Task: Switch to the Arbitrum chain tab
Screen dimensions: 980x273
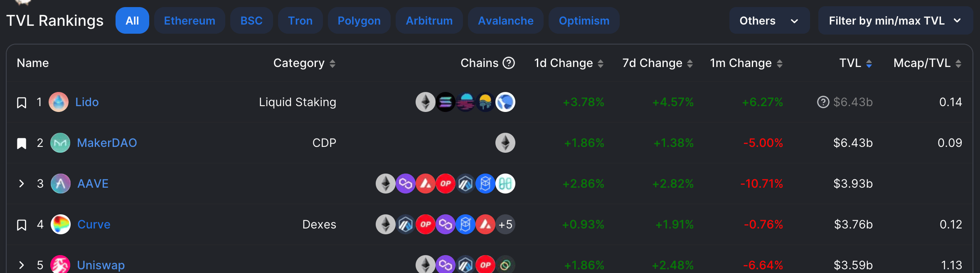Action: (x=429, y=21)
